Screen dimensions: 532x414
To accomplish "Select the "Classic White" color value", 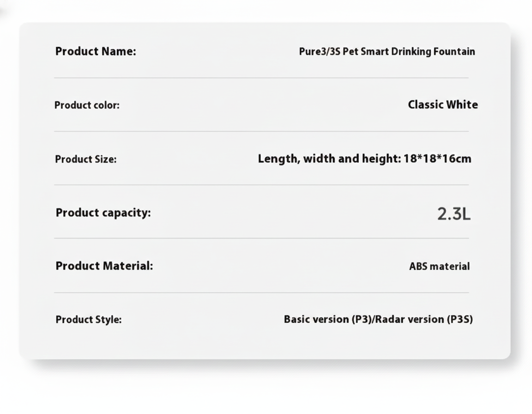I will (442, 105).
